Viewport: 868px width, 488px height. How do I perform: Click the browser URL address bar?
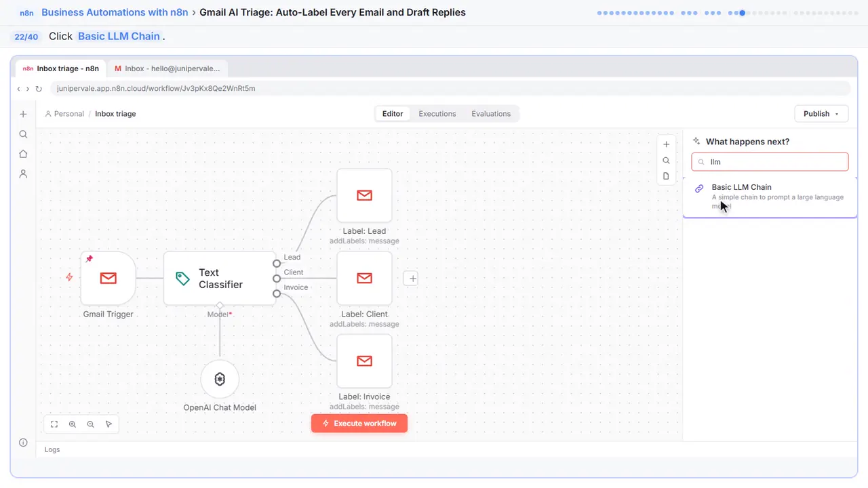click(450, 89)
